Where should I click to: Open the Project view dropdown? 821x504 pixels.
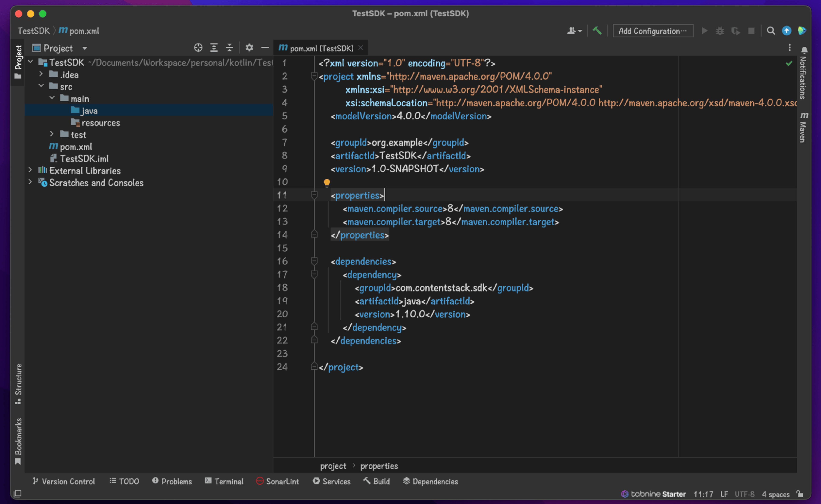pos(85,48)
